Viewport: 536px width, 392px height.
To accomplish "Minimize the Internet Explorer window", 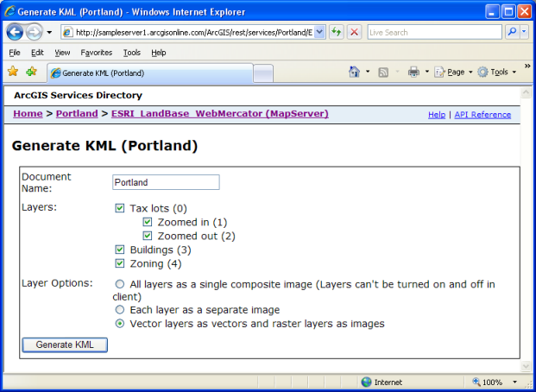I will click(492, 12).
